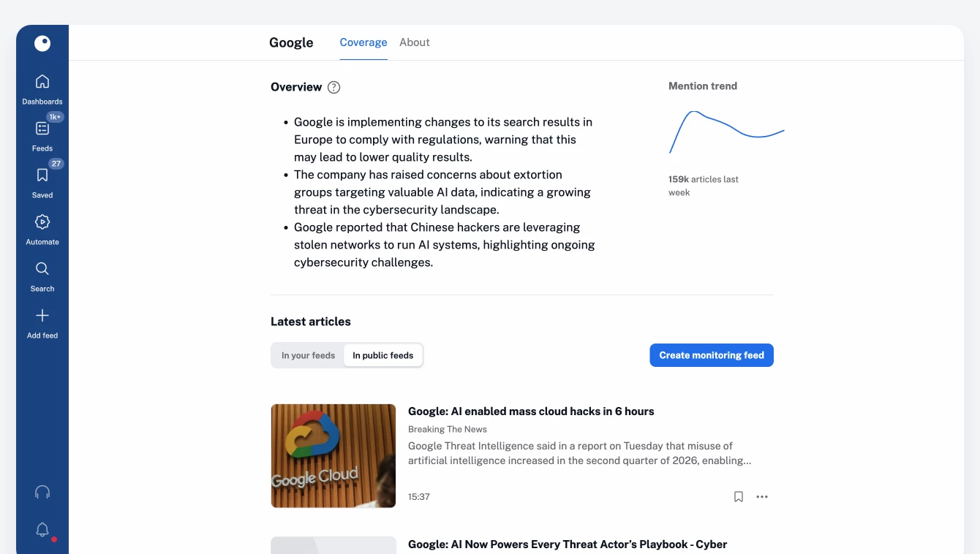Switch to the About tab

[x=415, y=42]
